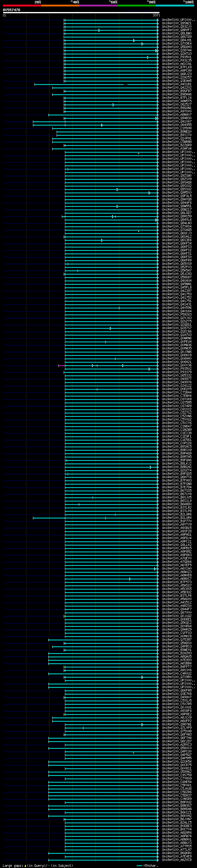This screenshot has height=868, width=197.
Task: Click the magenta segment on the Q00Y36 alignment bar
Action: tap(62, 365)
